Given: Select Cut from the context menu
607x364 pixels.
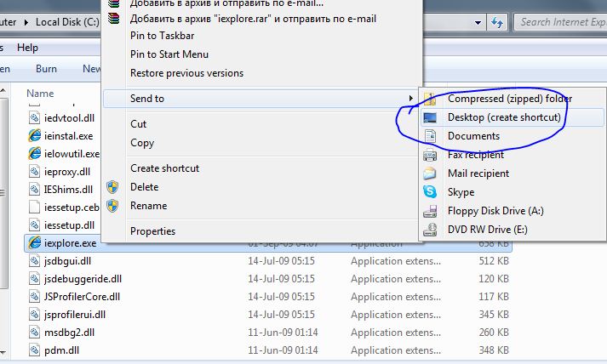Looking at the screenshot, I should click(x=138, y=124).
